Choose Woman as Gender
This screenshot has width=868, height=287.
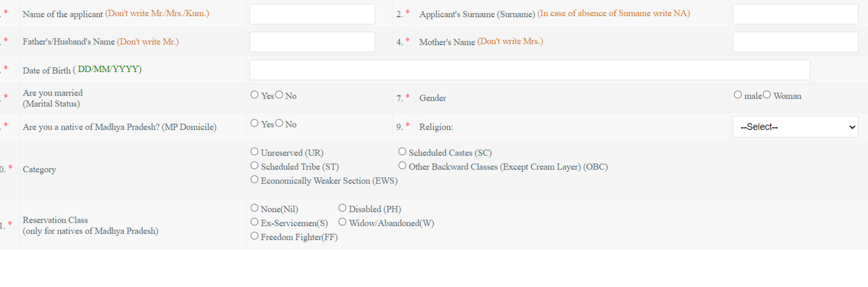(x=767, y=95)
